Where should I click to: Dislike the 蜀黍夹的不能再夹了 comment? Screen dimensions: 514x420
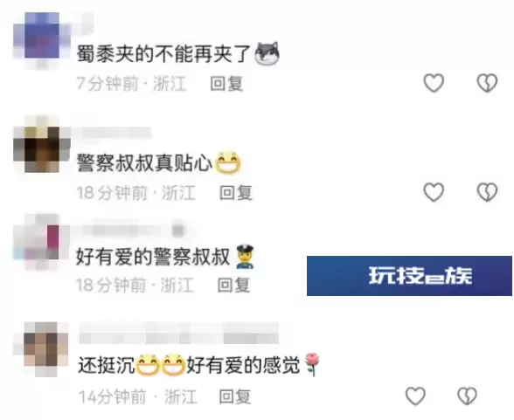tap(487, 82)
